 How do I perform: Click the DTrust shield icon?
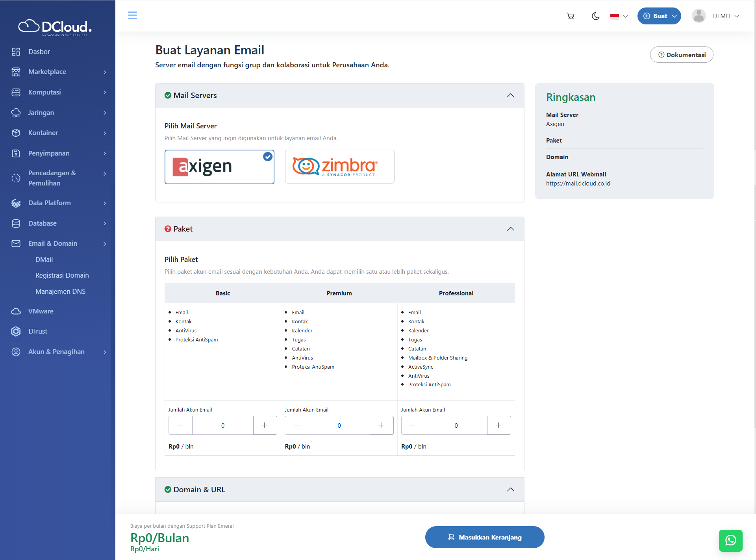pyautogui.click(x=16, y=331)
